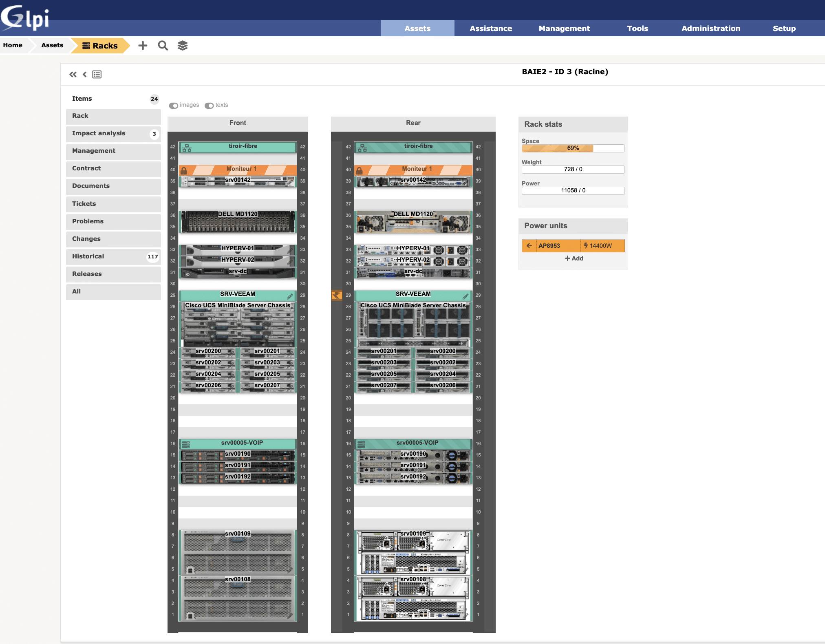Click the orange PDU icon beside rear slot 29
825x644 pixels.
point(337,295)
